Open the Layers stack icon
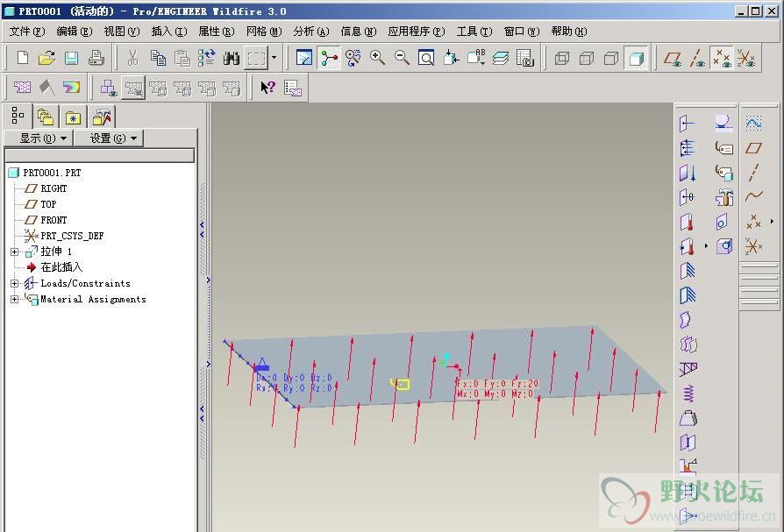784x532 pixels. (501, 58)
